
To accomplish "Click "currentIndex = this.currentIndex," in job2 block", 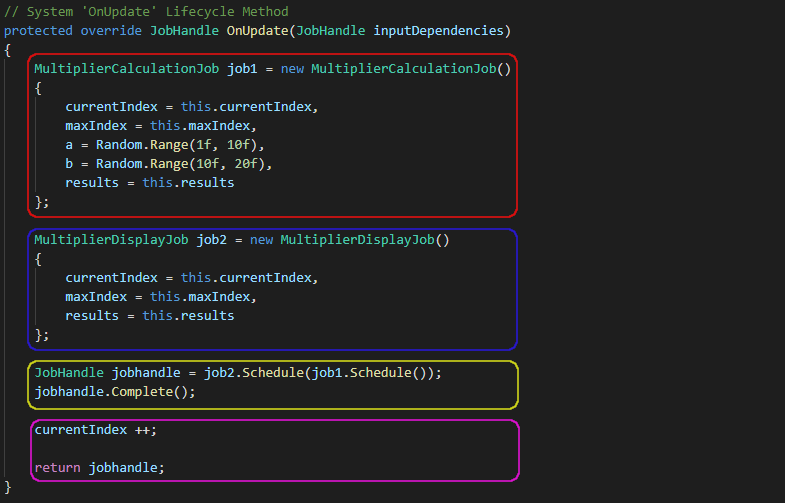I will point(192,278).
